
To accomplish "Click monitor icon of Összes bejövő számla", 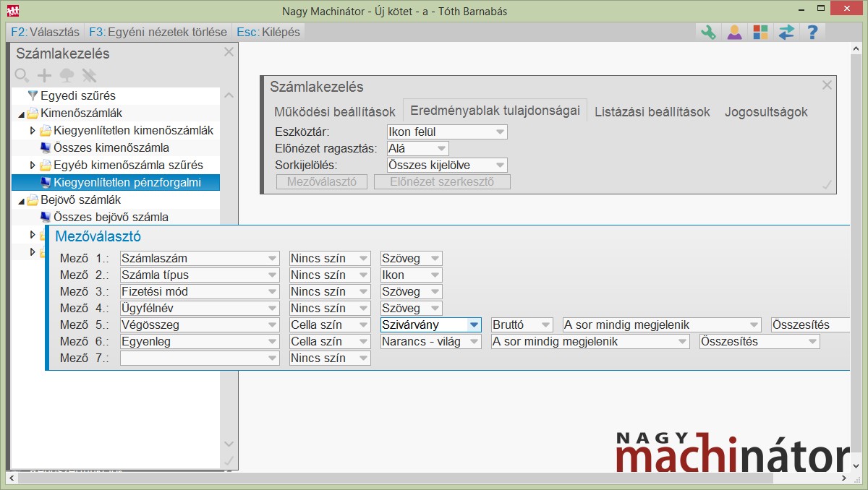I will (46, 217).
